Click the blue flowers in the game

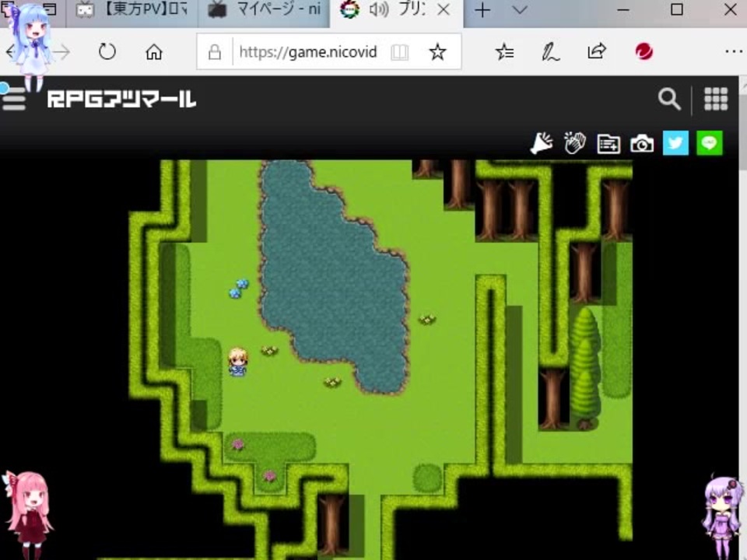(x=239, y=289)
